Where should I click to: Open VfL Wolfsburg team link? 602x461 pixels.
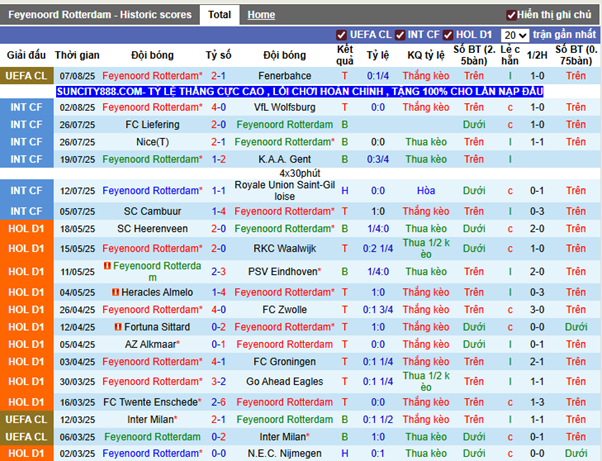pyautogui.click(x=284, y=107)
